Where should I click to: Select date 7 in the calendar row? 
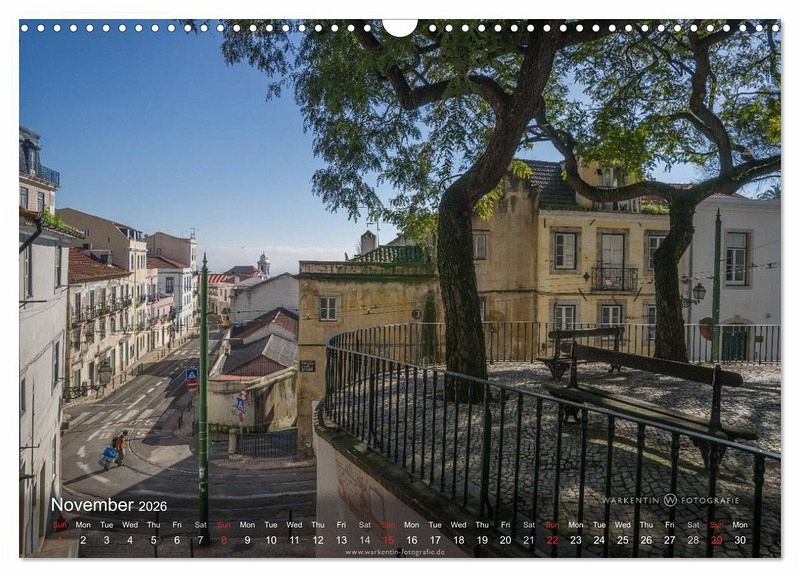(x=201, y=540)
